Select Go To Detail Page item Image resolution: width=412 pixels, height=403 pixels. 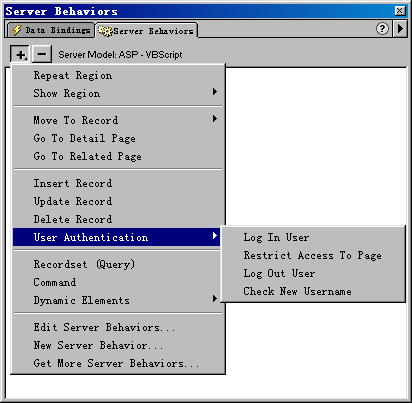[x=119, y=138]
